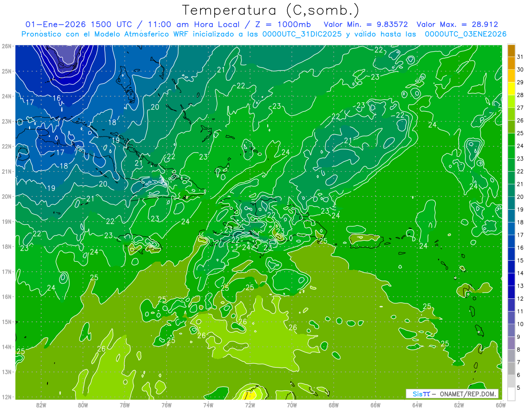Pick the yellow legend swatch between 28 and 29
Viewport: 532px width, 411px height.
click(511, 88)
